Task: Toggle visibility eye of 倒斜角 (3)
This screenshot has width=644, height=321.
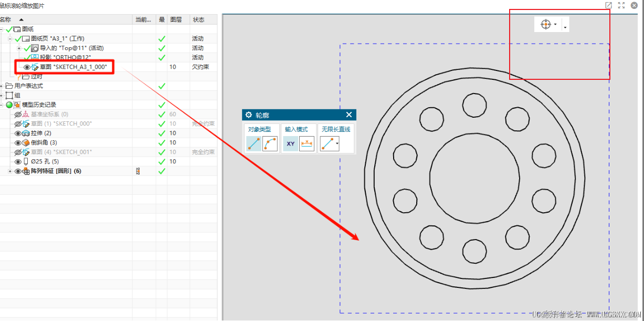Action: tap(18, 142)
